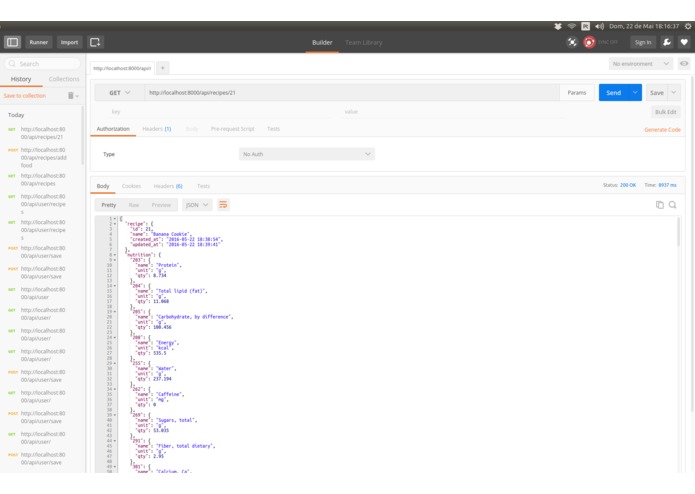
Task: Switch to the Team Library tab
Action: click(363, 43)
